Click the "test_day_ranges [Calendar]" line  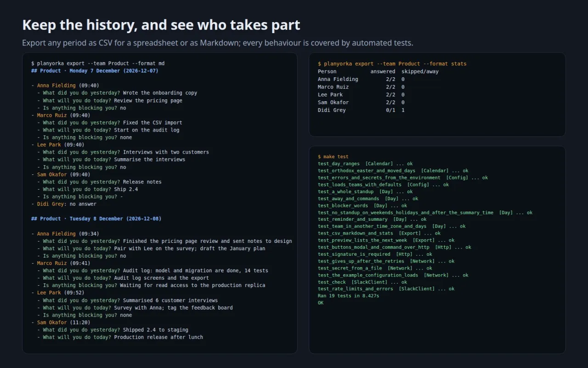point(365,164)
